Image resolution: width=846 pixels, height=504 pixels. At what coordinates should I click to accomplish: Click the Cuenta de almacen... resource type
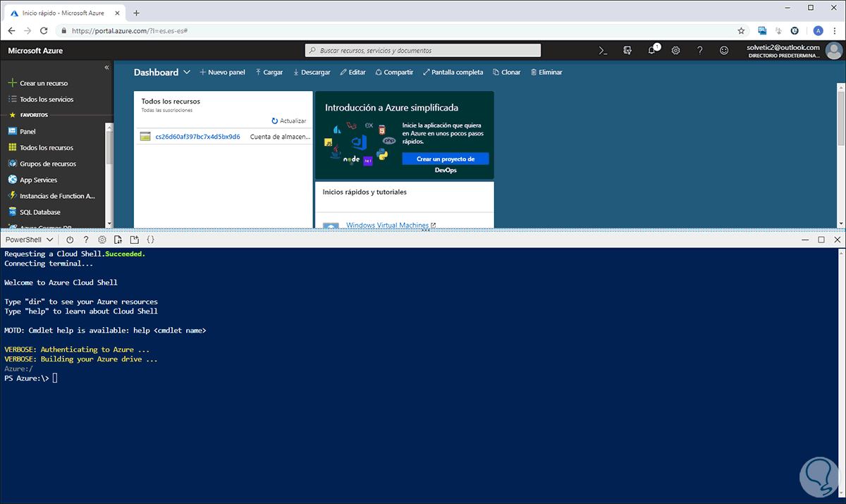[280, 137]
